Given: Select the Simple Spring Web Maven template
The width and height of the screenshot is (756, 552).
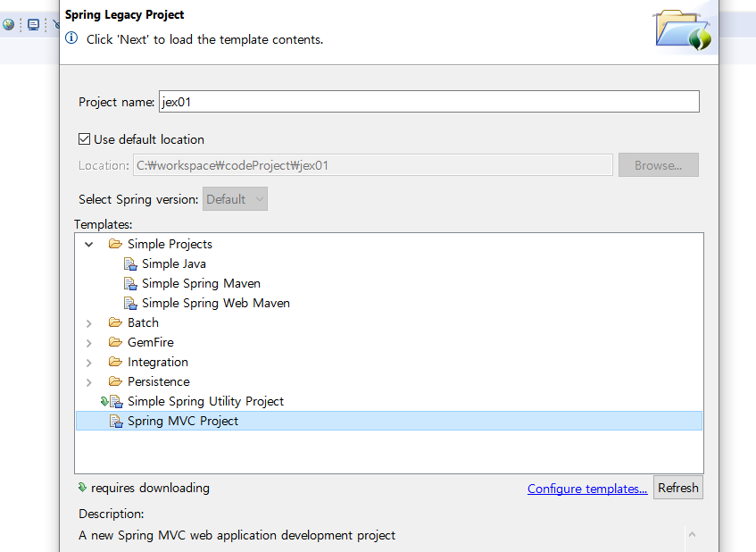Looking at the screenshot, I should pos(216,303).
